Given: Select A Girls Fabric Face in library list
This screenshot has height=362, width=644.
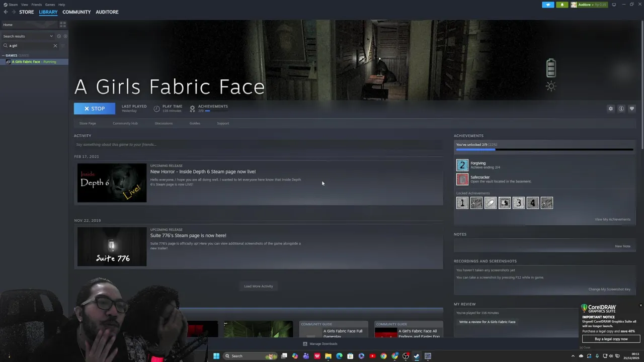Looking at the screenshot, I should tap(34, 62).
